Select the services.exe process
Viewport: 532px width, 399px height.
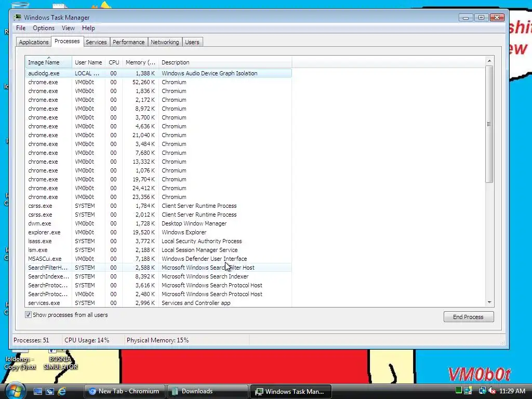158,303
